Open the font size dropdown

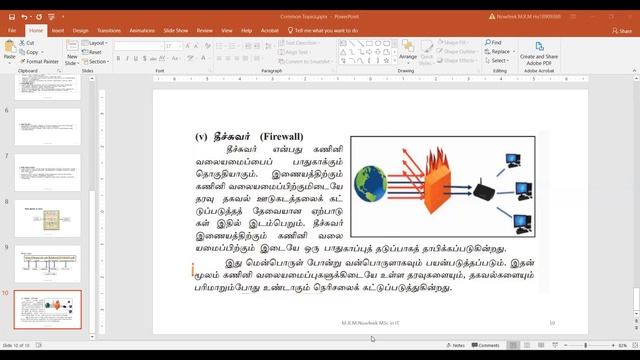pyautogui.click(x=180, y=46)
